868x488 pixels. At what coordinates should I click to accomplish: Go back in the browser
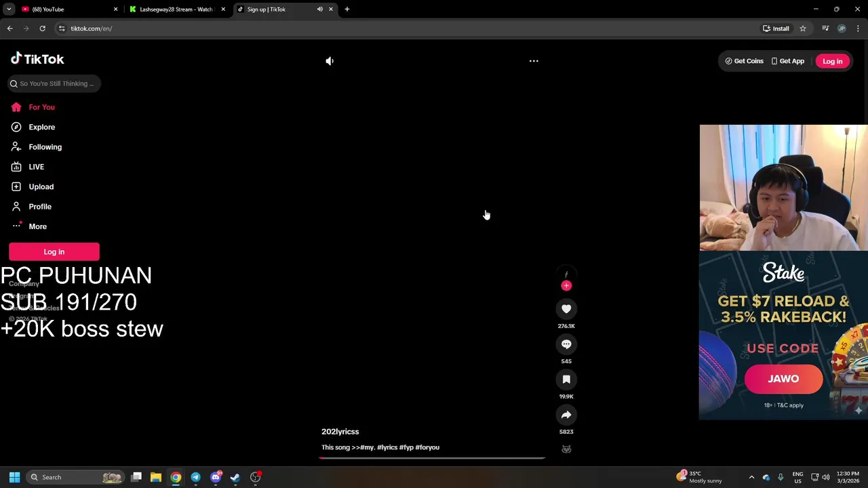[x=10, y=28]
